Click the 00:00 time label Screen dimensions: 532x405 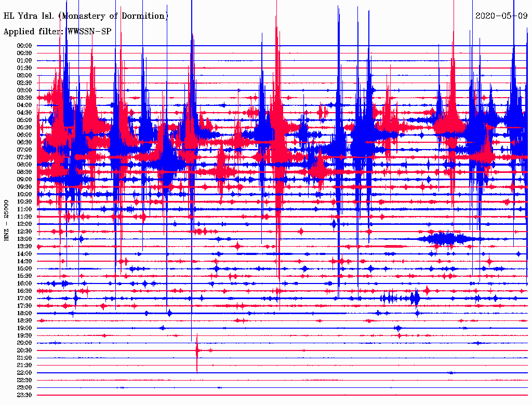tap(24, 46)
